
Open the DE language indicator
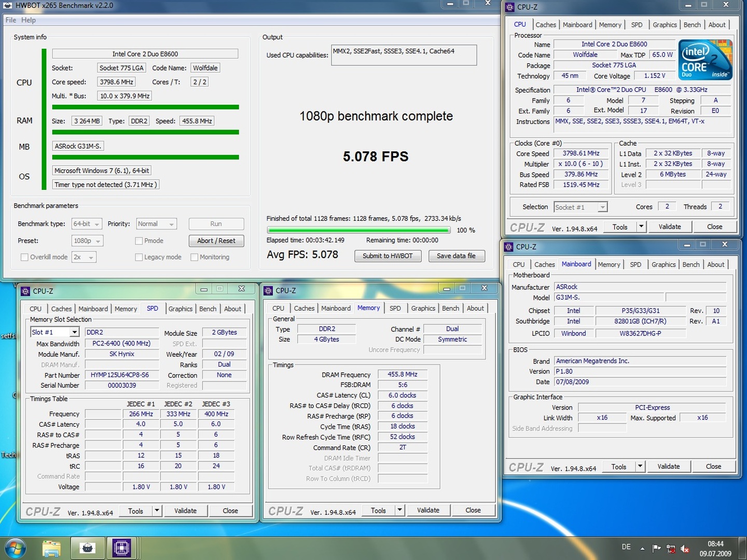coord(626,547)
